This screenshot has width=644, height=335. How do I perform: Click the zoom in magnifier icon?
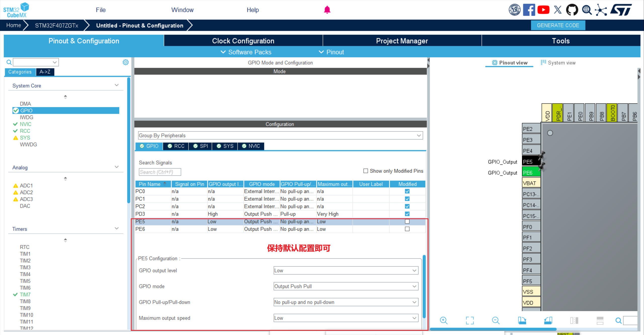pos(444,320)
